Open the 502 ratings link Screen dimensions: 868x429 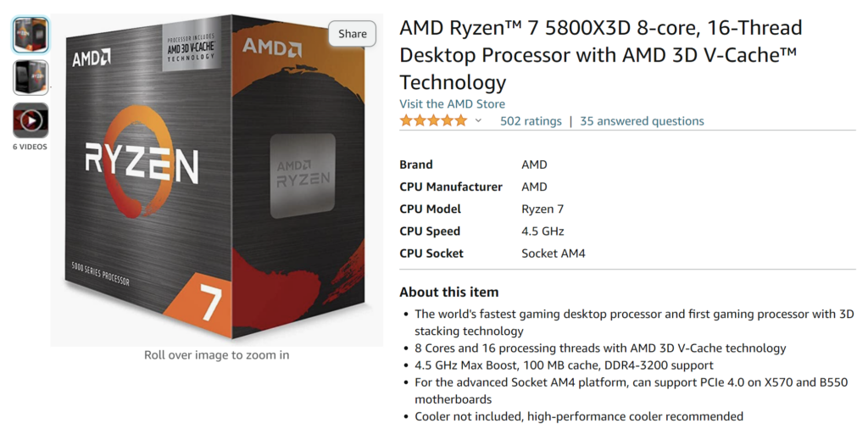pos(531,121)
